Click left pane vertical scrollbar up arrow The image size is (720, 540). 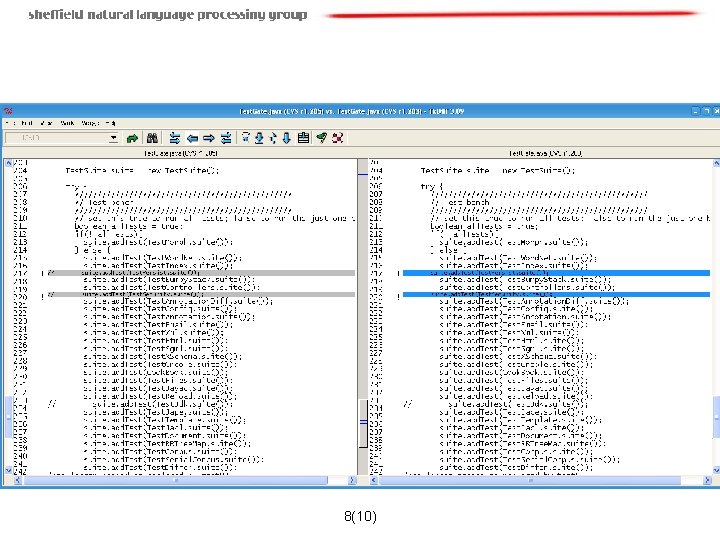pos(8,163)
